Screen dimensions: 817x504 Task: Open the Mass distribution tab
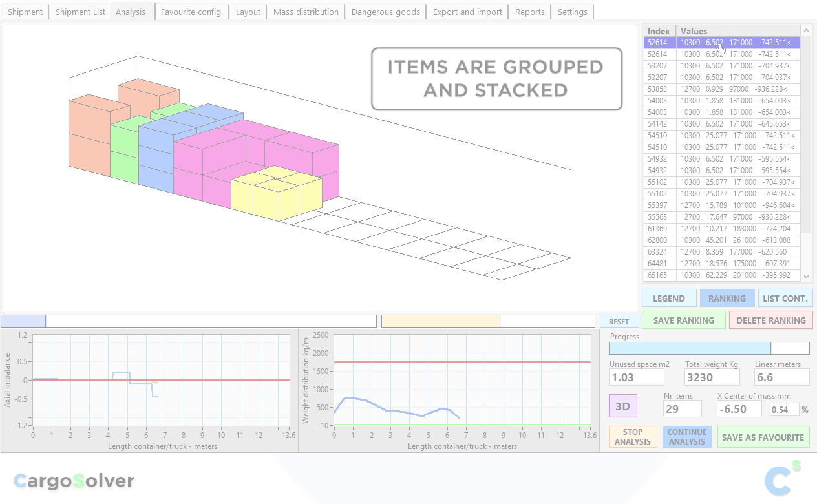306,12
